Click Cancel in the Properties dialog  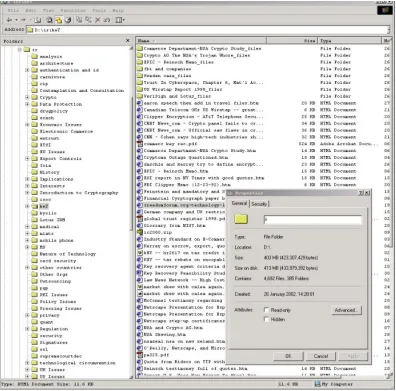point(321,356)
